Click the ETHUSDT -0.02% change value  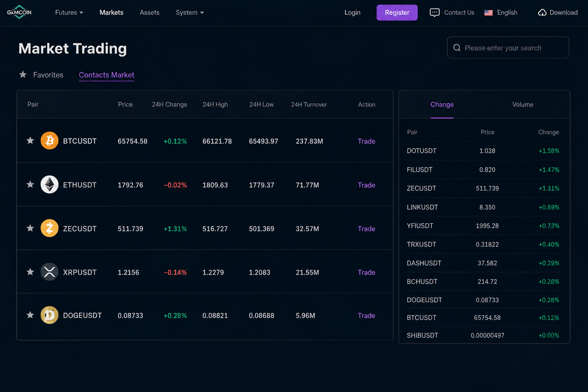click(x=175, y=185)
